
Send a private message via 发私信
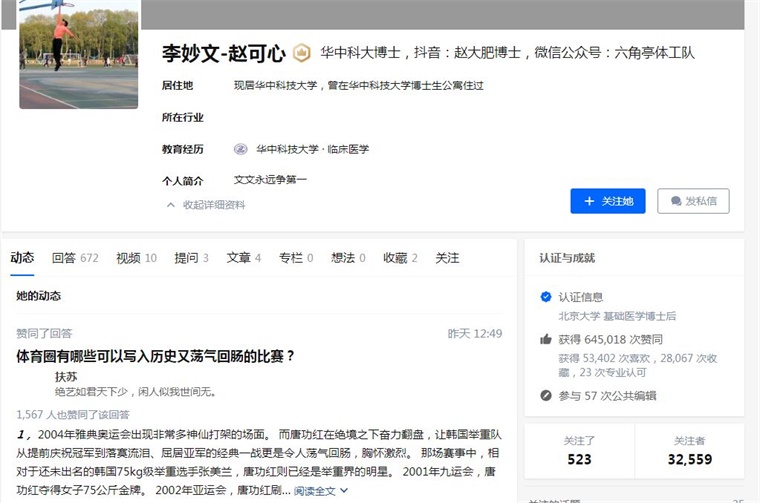click(x=693, y=201)
